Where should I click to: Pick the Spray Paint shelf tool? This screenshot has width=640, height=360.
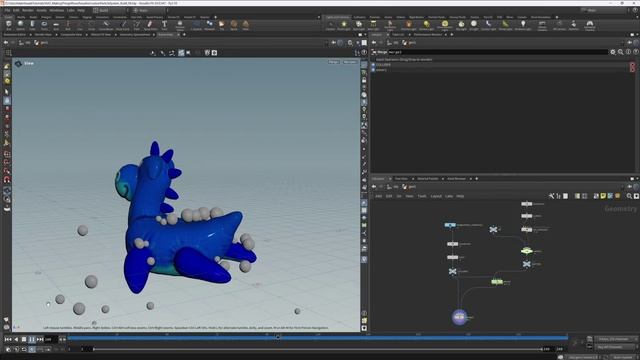pyautogui.click(x=150, y=25)
